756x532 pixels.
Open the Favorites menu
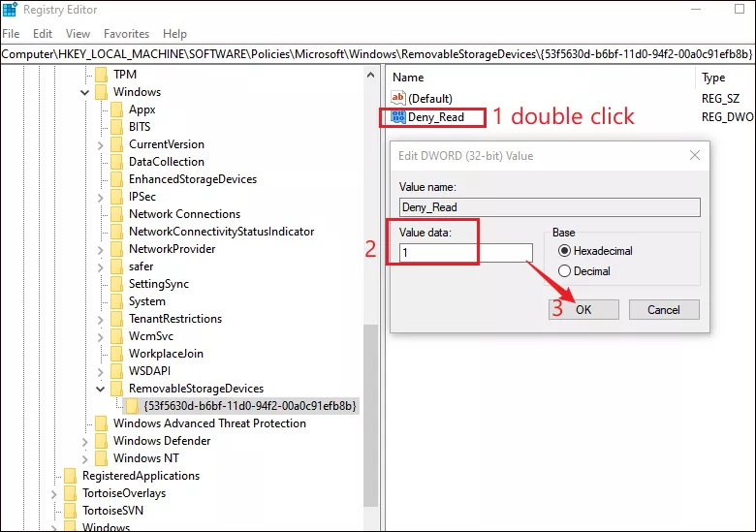click(126, 34)
